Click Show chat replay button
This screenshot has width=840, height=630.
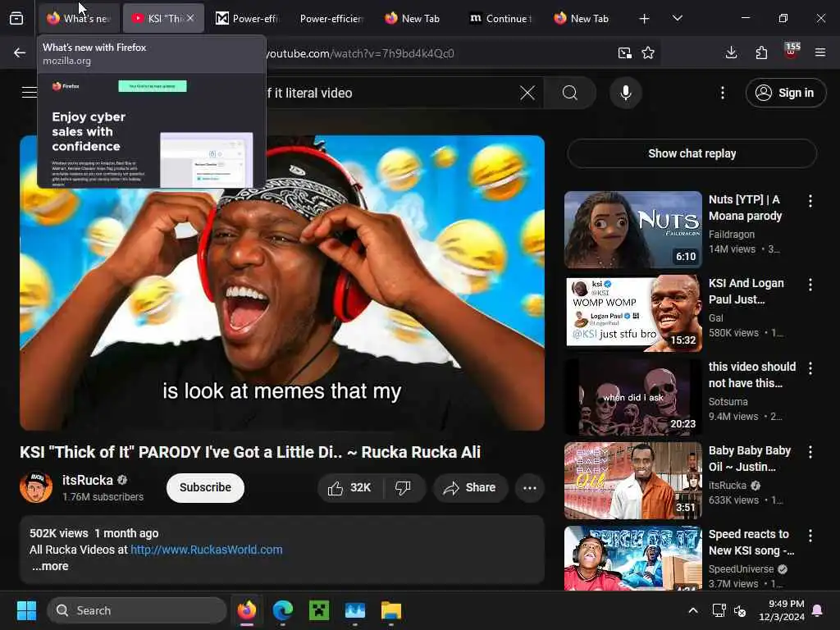692,153
